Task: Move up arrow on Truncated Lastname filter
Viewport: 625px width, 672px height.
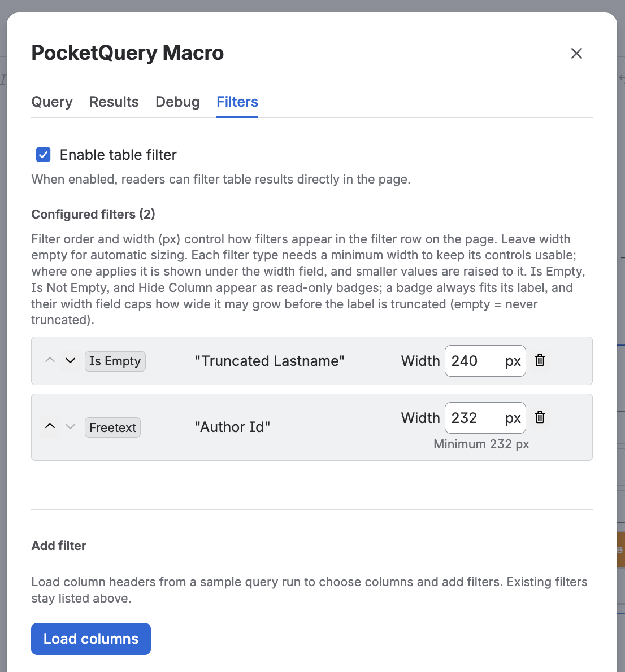Action: 50,360
